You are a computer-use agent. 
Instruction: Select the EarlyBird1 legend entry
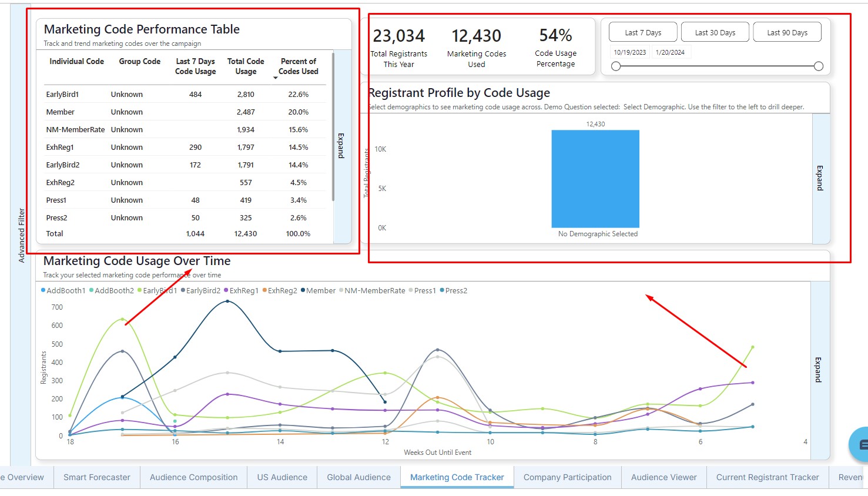(157, 290)
